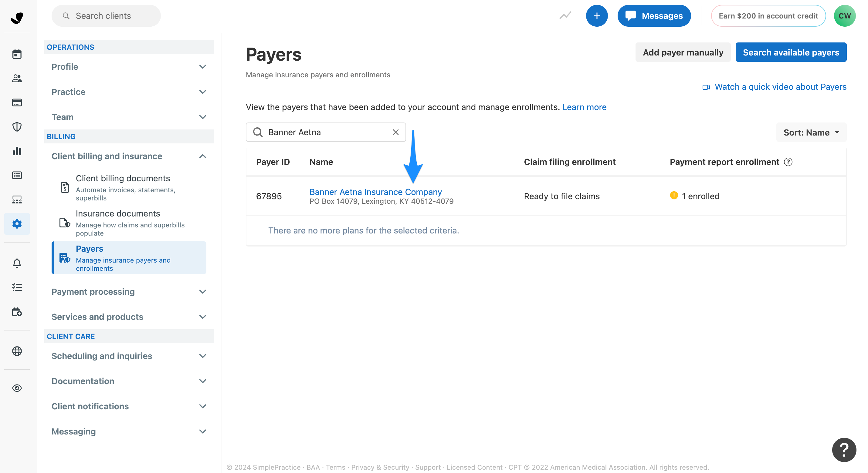868x473 pixels.
Task: Clear the Banner Aetna search text
Action: 395,132
